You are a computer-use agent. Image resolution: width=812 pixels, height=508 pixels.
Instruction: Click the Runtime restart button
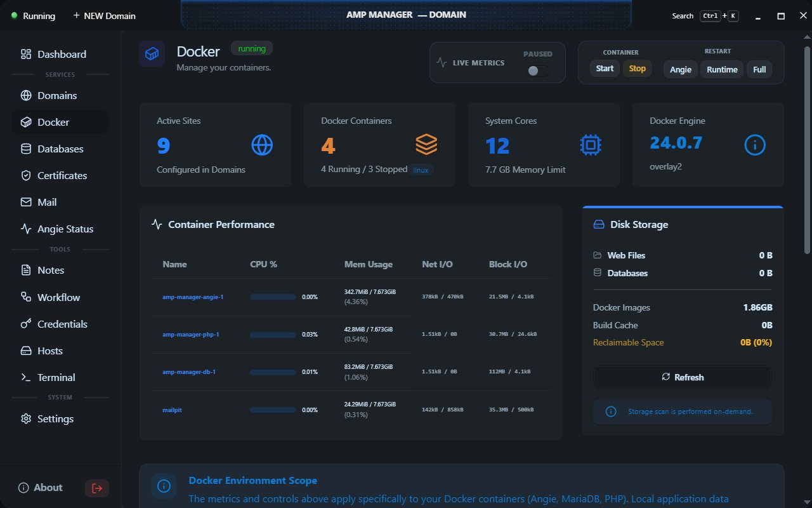point(722,69)
